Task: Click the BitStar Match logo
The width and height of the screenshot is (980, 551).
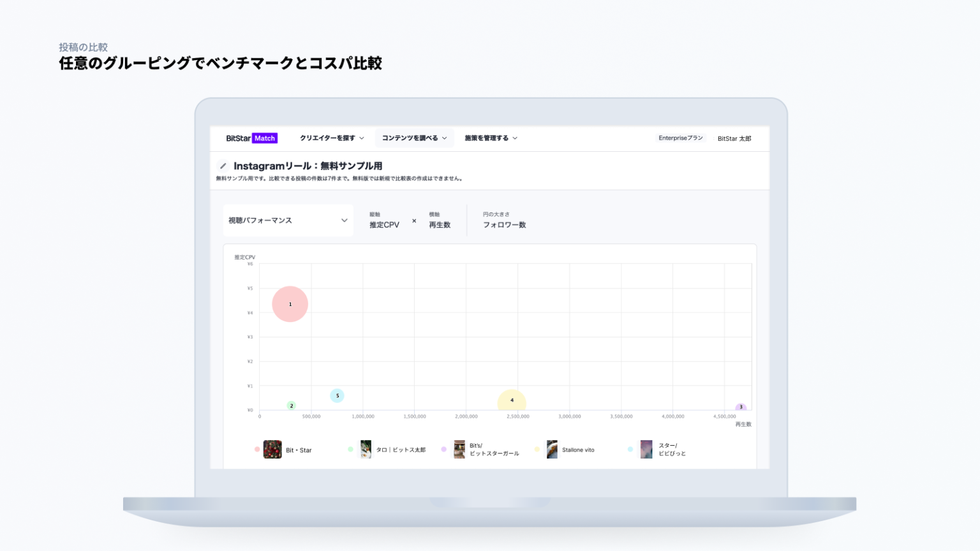Action: tap(251, 138)
